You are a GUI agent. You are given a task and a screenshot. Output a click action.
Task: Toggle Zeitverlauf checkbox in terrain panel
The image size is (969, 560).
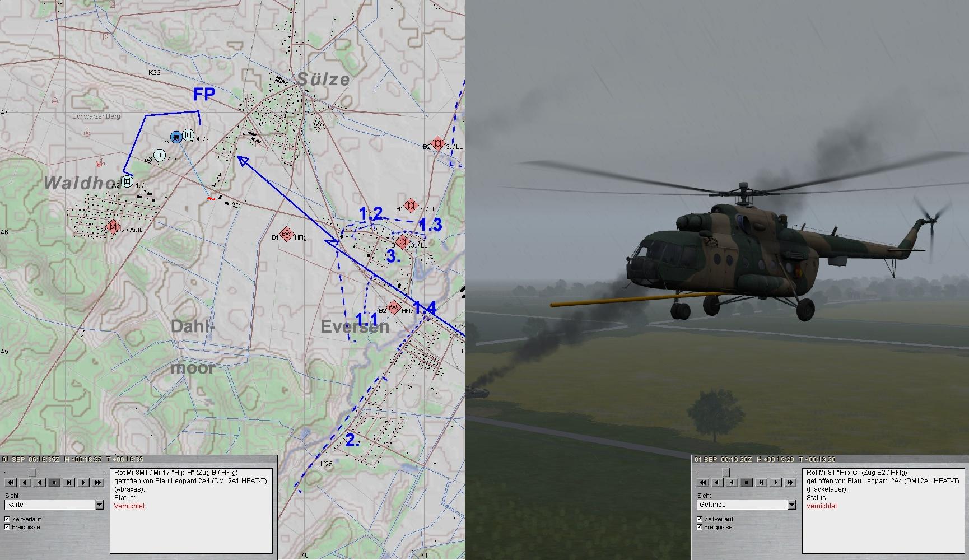tap(700, 519)
